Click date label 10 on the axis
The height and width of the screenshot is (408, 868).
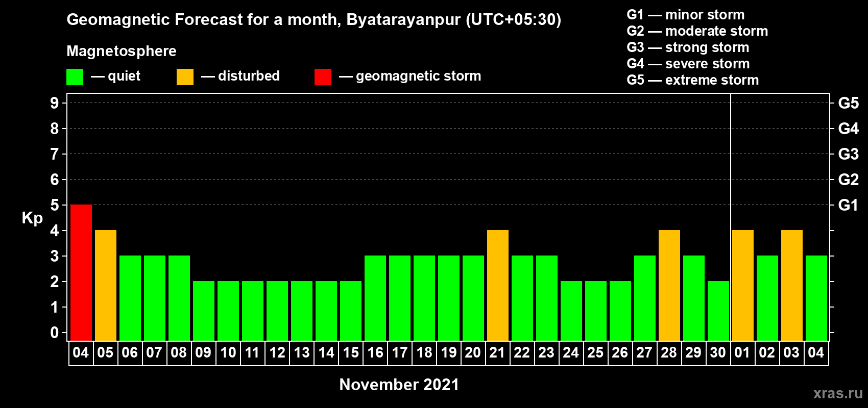[228, 353]
